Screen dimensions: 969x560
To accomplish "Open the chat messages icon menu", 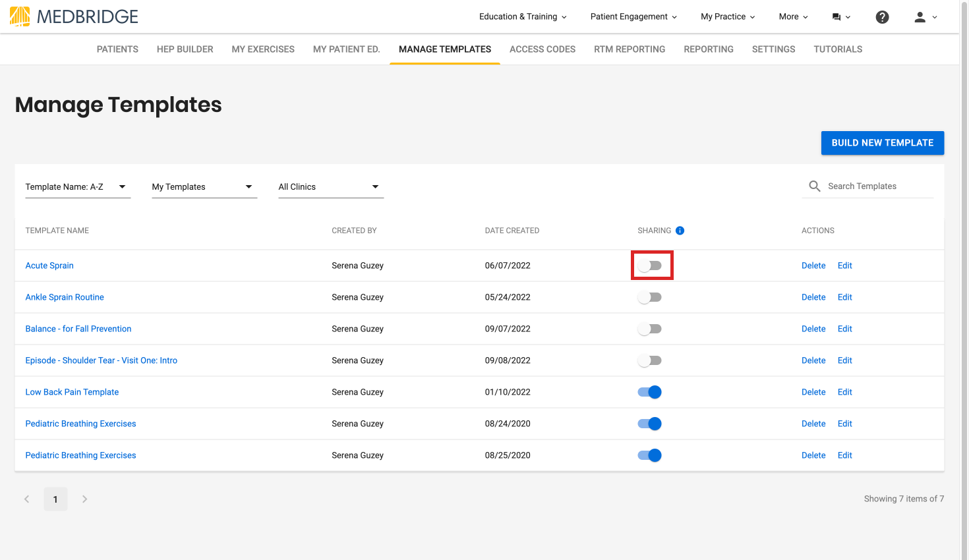I will (x=841, y=17).
